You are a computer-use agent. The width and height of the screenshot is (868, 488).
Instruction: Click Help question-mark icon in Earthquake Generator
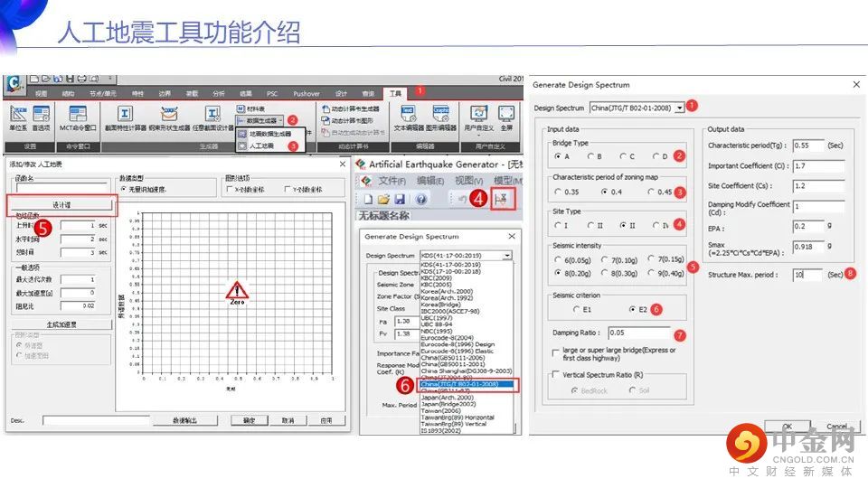[x=420, y=199]
